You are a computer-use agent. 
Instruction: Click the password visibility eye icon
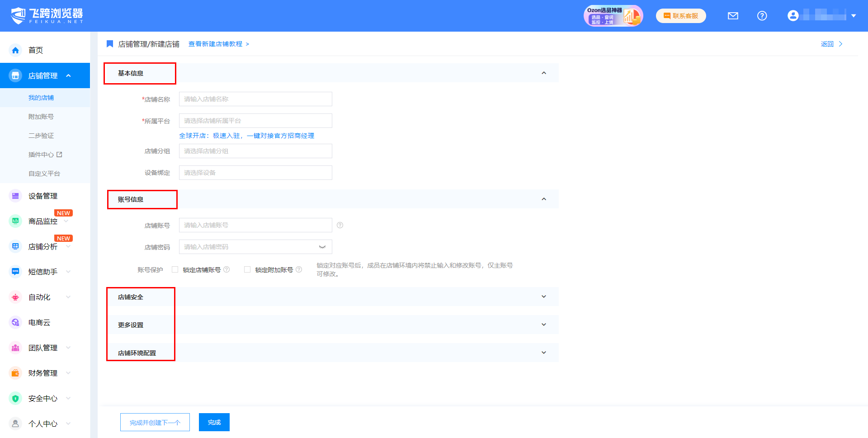click(x=322, y=247)
